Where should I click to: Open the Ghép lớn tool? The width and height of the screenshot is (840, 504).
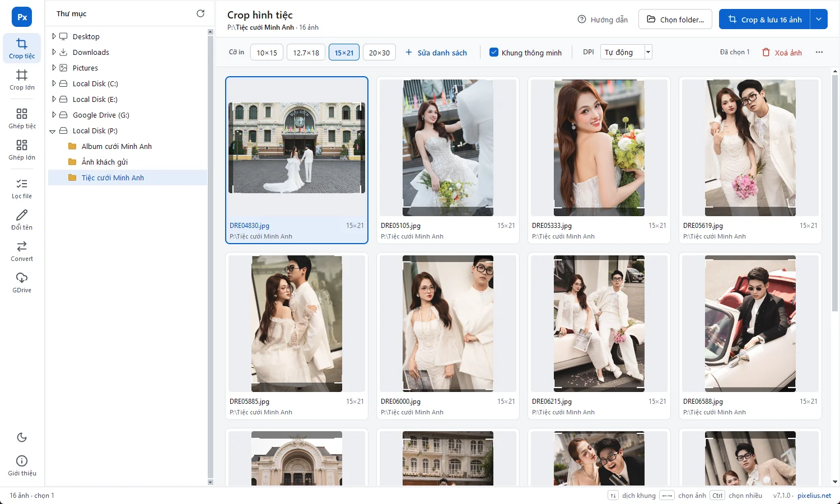[22, 150]
